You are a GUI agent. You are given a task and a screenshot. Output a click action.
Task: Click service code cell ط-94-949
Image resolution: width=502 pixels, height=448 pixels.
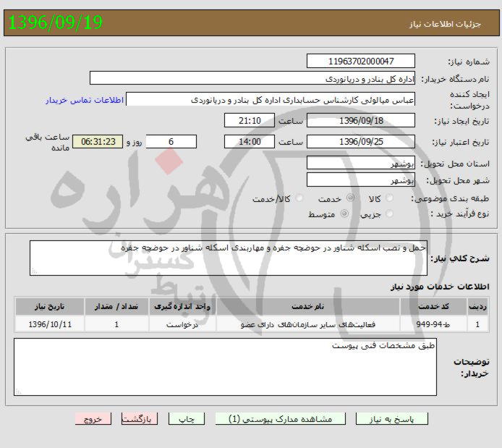(433, 324)
